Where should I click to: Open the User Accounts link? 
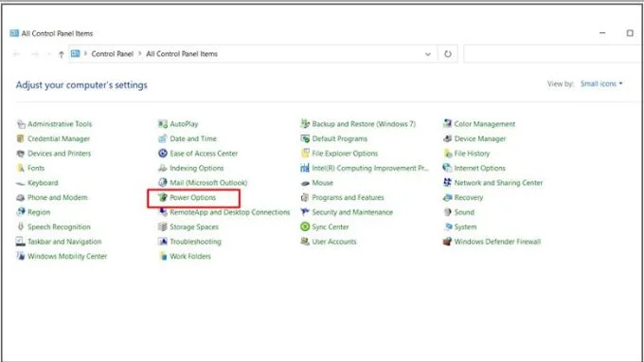pyautogui.click(x=334, y=242)
